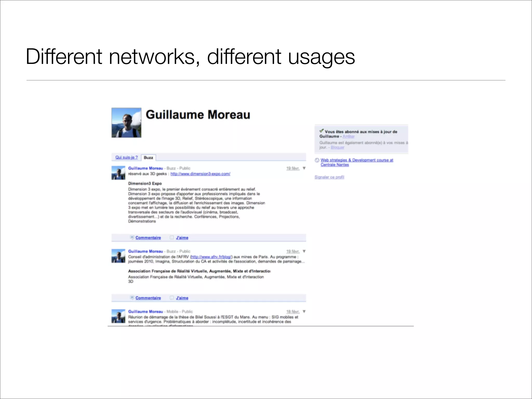
Task: Click the Bloquer link
Action: point(337,147)
